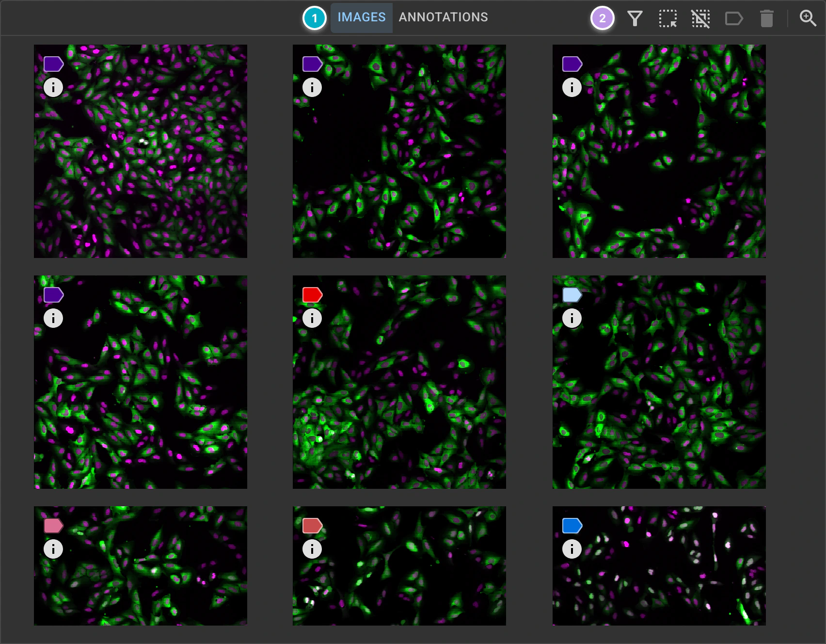The width and height of the screenshot is (826, 644).
Task: Show info for top-middle image
Action: [312, 88]
